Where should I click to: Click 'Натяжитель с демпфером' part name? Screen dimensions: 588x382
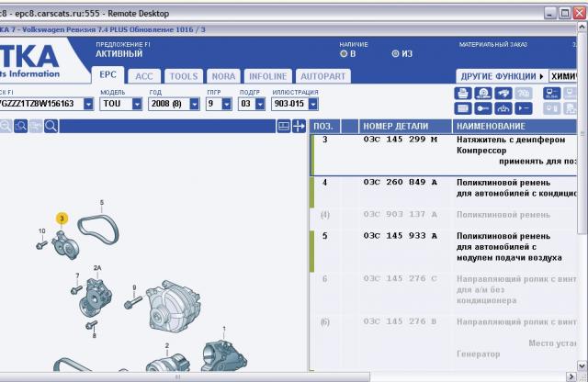[x=511, y=140]
